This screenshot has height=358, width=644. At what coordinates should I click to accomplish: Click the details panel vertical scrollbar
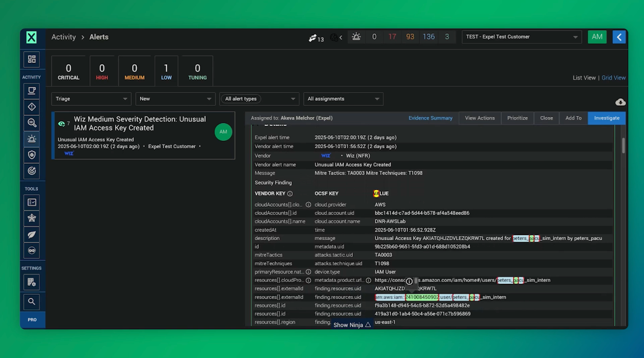click(x=623, y=146)
